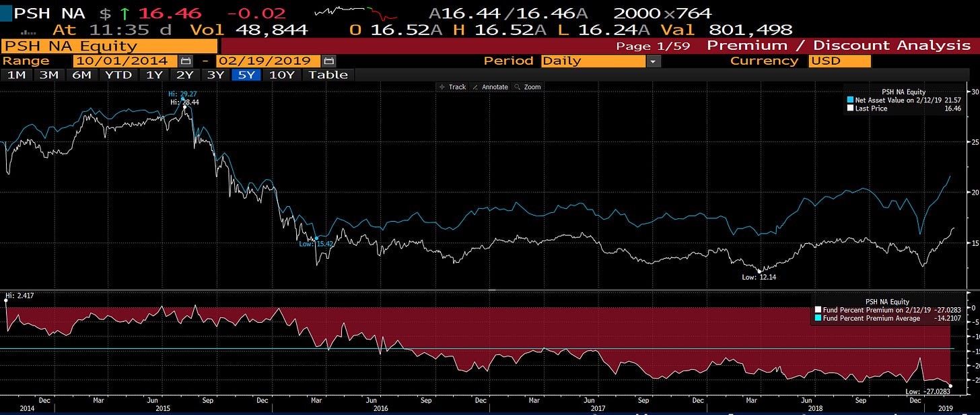Select the YTD range tab
Image resolution: width=980 pixels, height=415 pixels.
pos(118,75)
